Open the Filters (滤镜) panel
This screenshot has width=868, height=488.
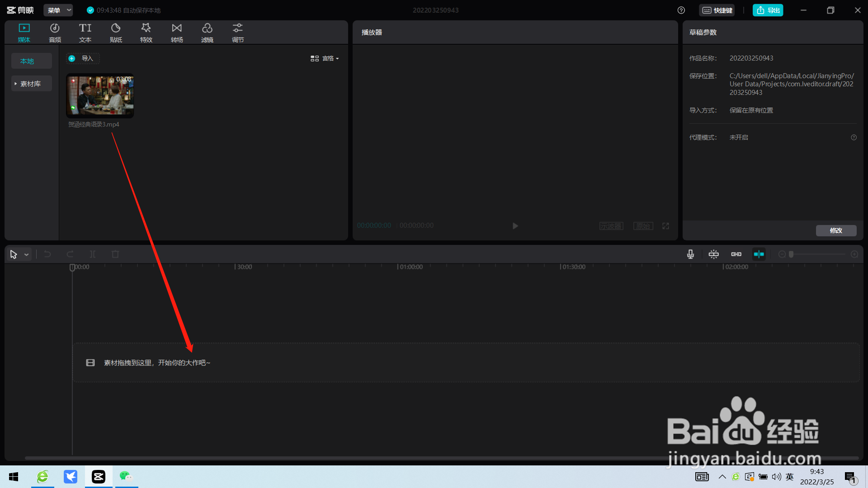point(207,33)
